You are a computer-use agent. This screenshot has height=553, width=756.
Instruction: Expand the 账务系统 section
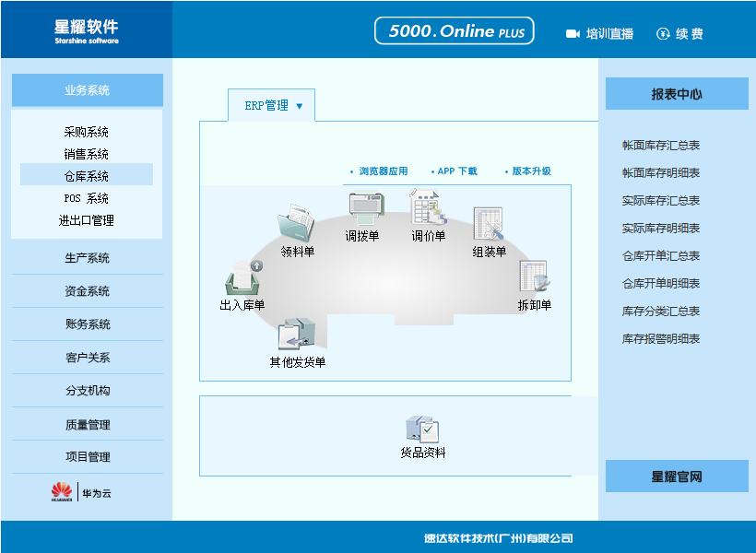click(88, 324)
